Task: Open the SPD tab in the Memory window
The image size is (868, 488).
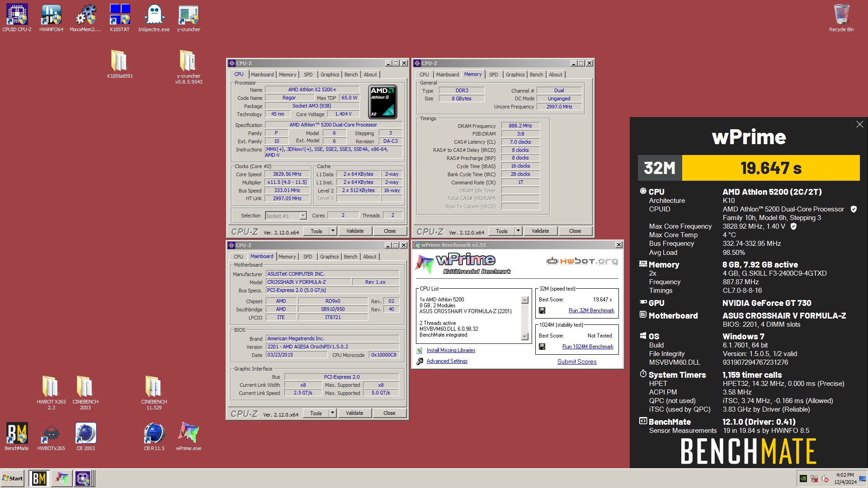Action: [494, 75]
